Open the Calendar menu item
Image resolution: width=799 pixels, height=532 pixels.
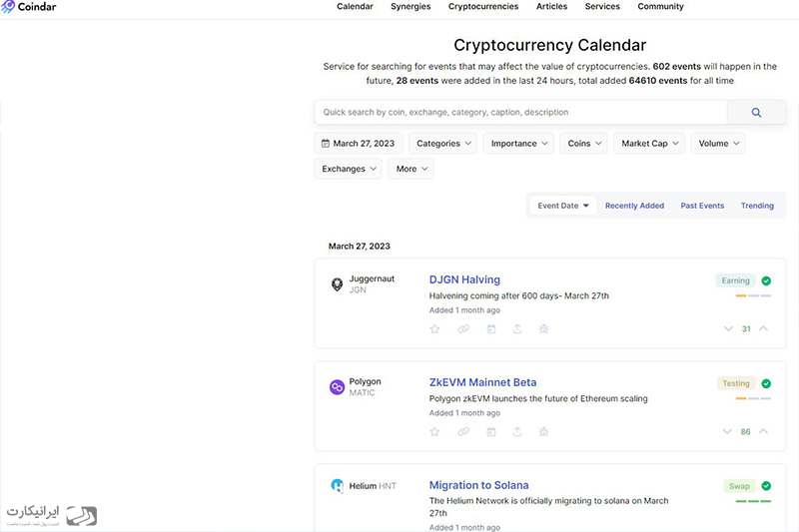pyautogui.click(x=355, y=7)
